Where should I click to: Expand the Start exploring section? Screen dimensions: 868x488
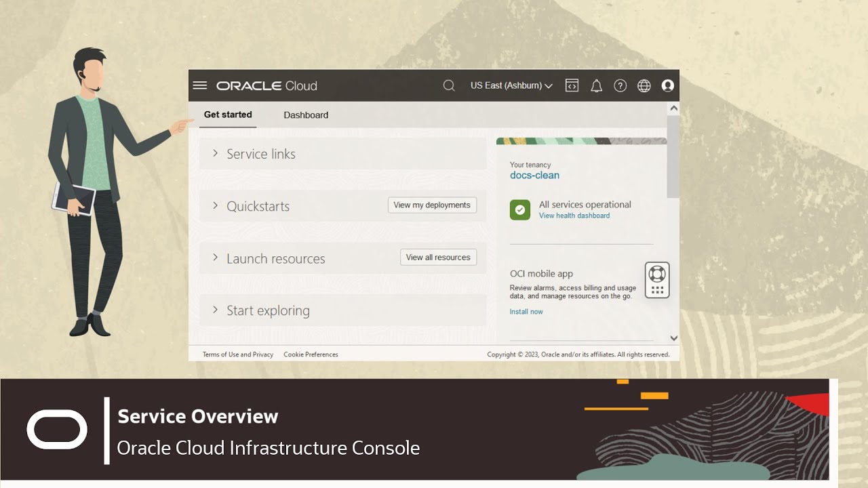point(343,310)
